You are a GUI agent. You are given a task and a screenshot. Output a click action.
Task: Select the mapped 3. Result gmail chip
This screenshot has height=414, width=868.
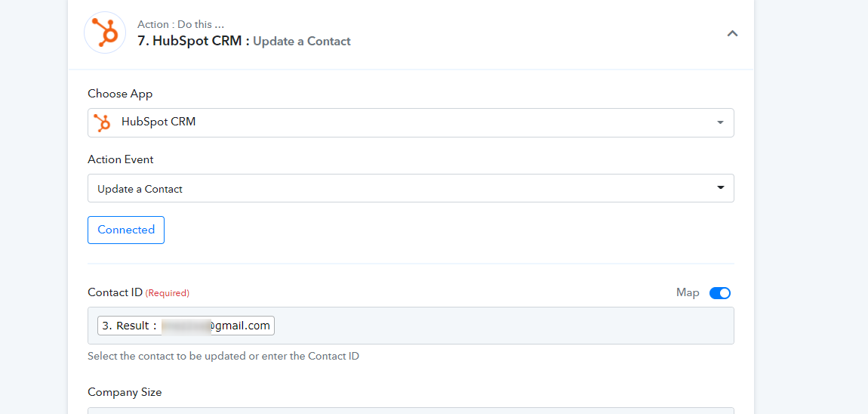point(186,326)
